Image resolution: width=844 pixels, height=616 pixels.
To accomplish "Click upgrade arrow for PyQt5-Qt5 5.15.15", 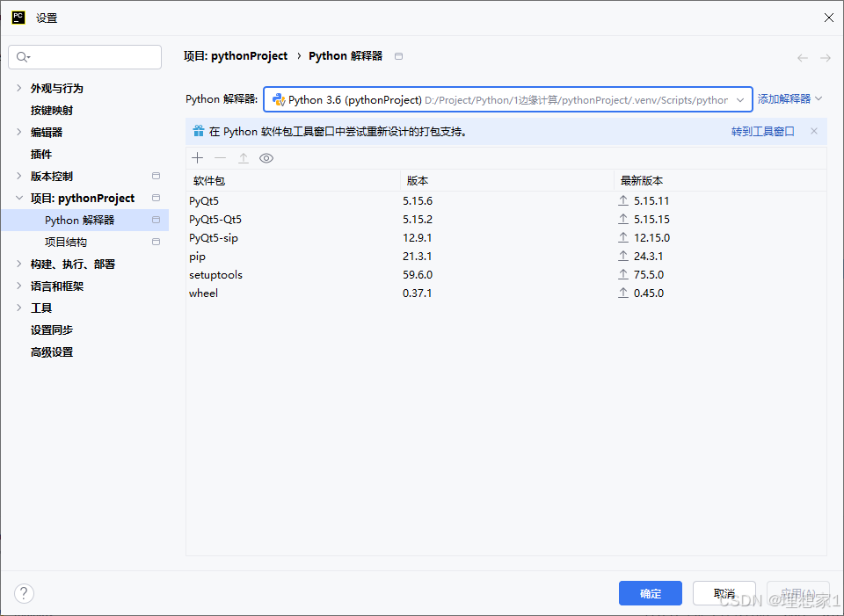I will pos(623,219).
